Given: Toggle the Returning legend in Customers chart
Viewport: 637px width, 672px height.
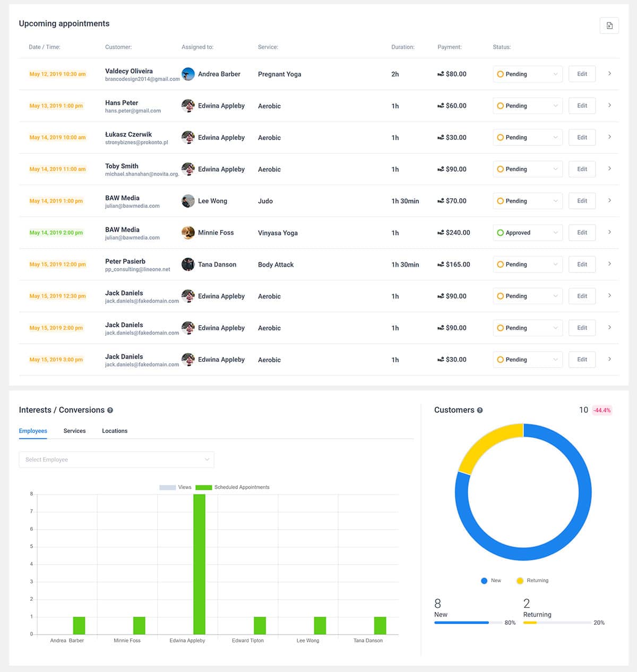Looking at the screenshot, I should pyautogui.click(x=532, y=581).
